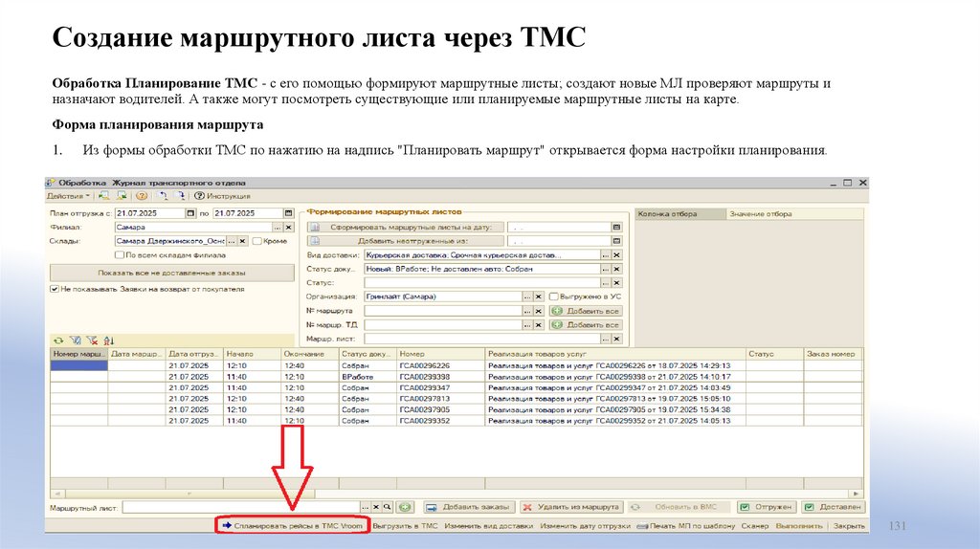Click Добавить заказы button
This screenshot has width=980, height=549.
point(469,507)
